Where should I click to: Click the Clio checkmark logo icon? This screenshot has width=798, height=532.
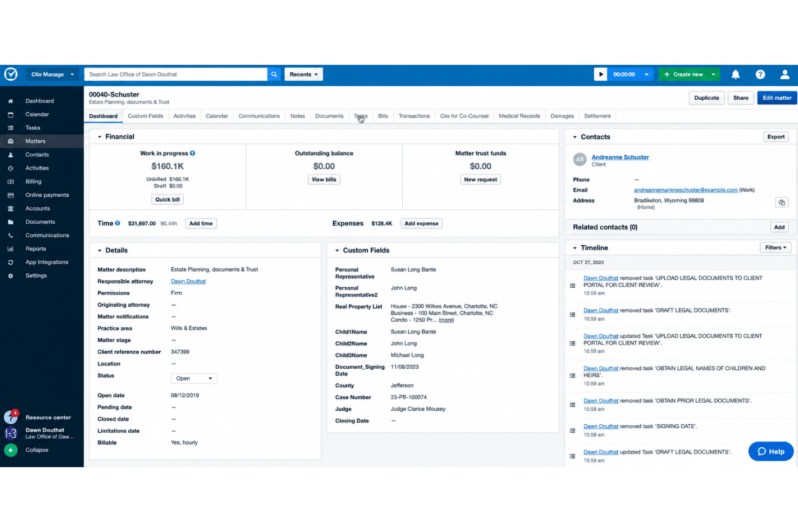pyautogui.click(x=11, y=74)
